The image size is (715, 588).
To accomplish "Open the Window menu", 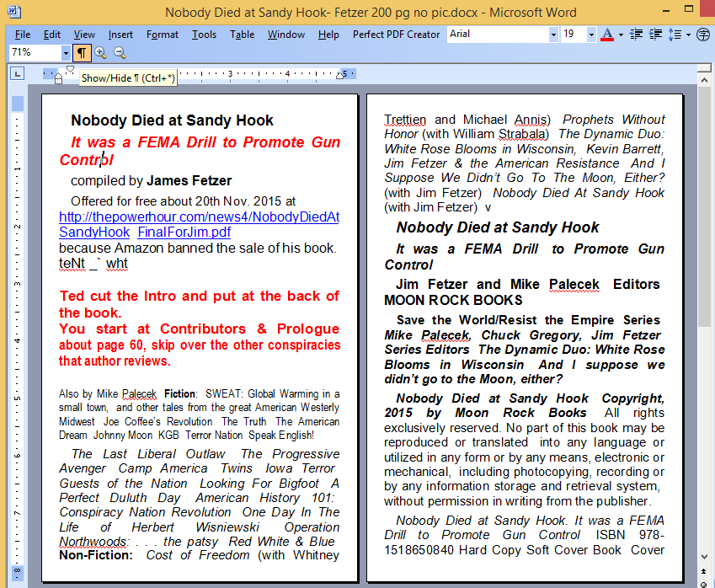I will 285,35.
